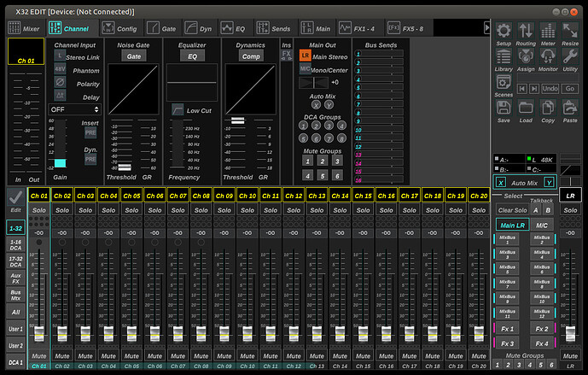Open the Routing panel icon
This screenshot has width=588, height=375.
point(526,31)
